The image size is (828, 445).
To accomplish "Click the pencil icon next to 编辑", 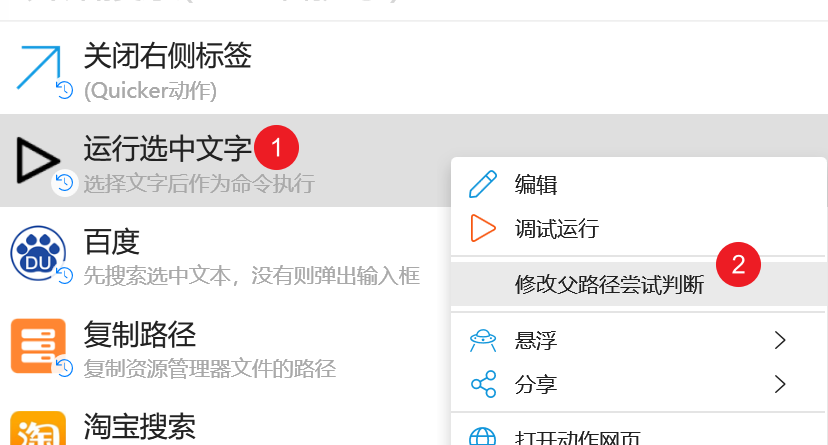I will coord(483,184).
